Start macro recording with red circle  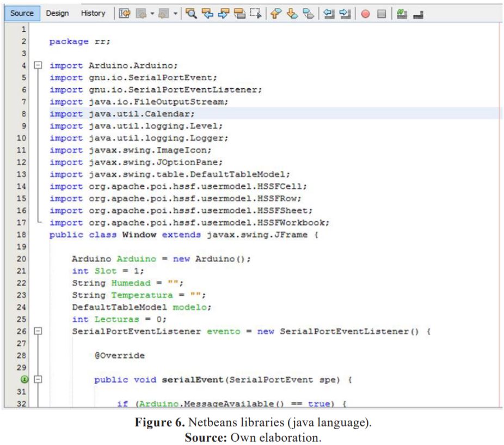(365, 14)
